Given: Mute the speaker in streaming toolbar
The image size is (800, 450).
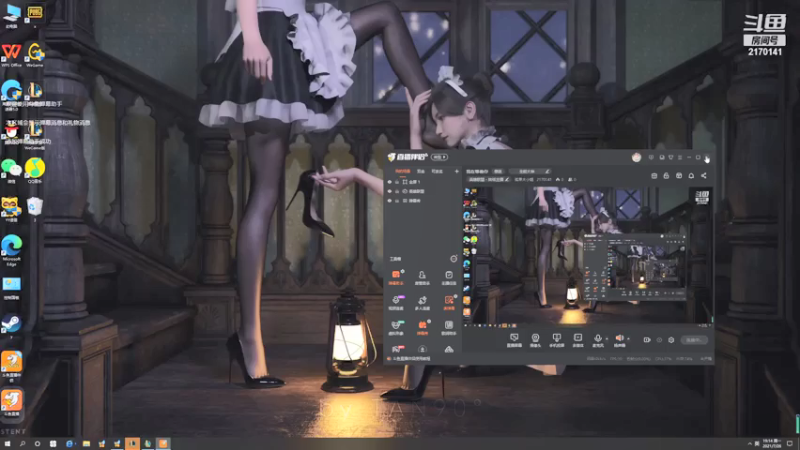Looking at the screenshot, I should pos(619,340).
